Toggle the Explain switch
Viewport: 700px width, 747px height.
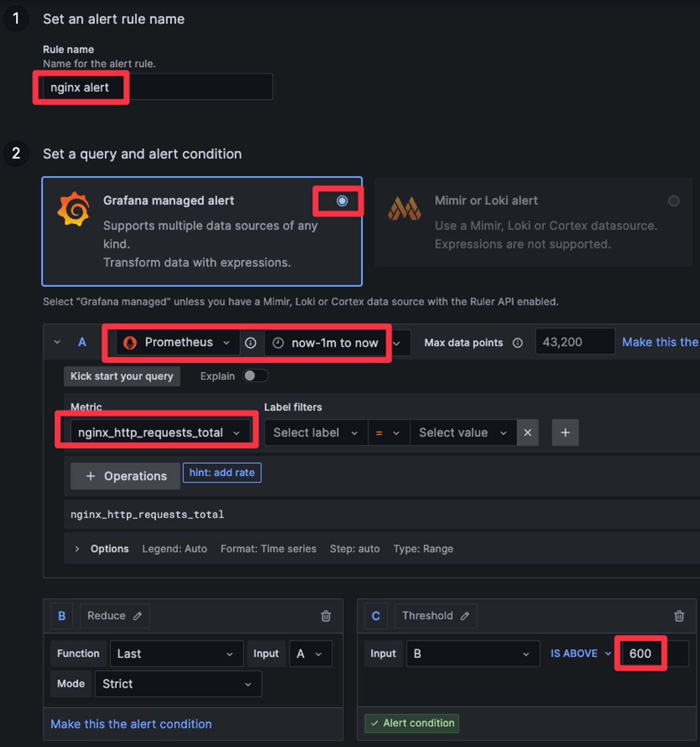[x=255, y=375]
